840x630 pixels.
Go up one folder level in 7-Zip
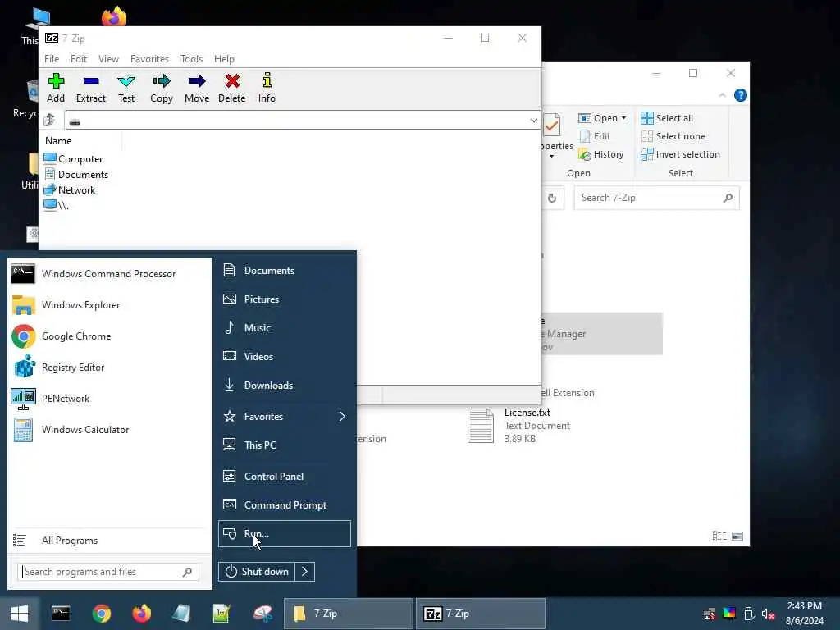50,120
